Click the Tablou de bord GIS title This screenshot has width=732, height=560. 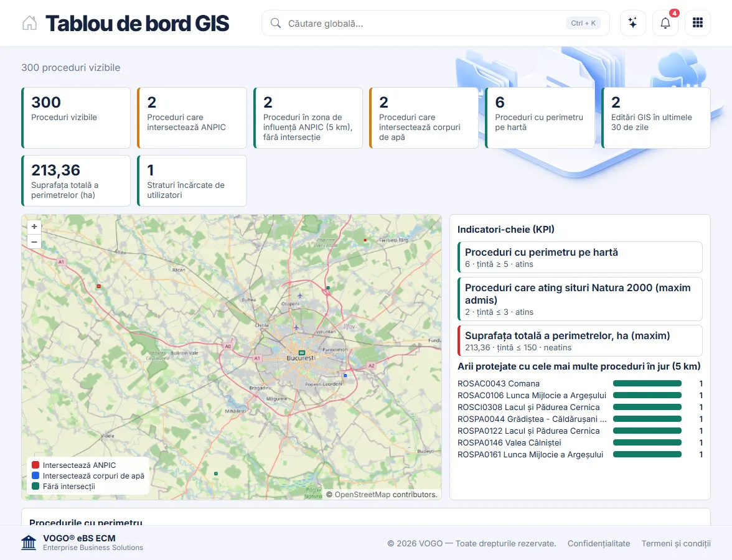(x=137, y=24)
